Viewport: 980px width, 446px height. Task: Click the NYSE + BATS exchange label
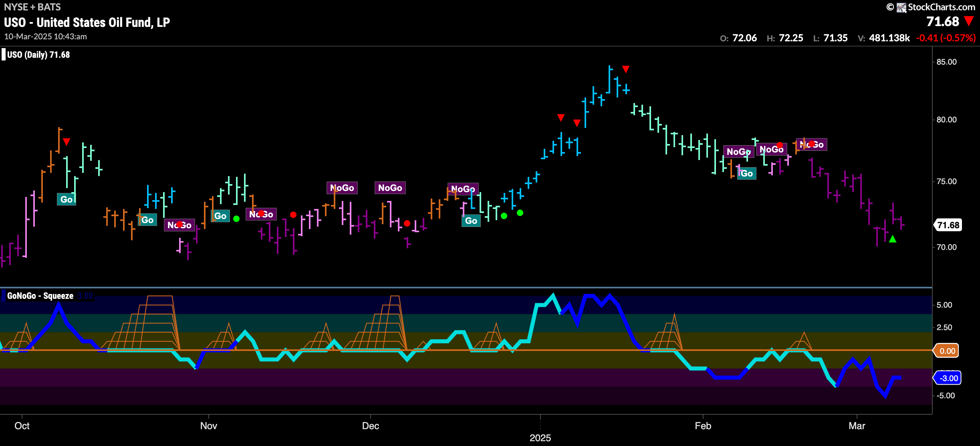click(x=32, y=7)
